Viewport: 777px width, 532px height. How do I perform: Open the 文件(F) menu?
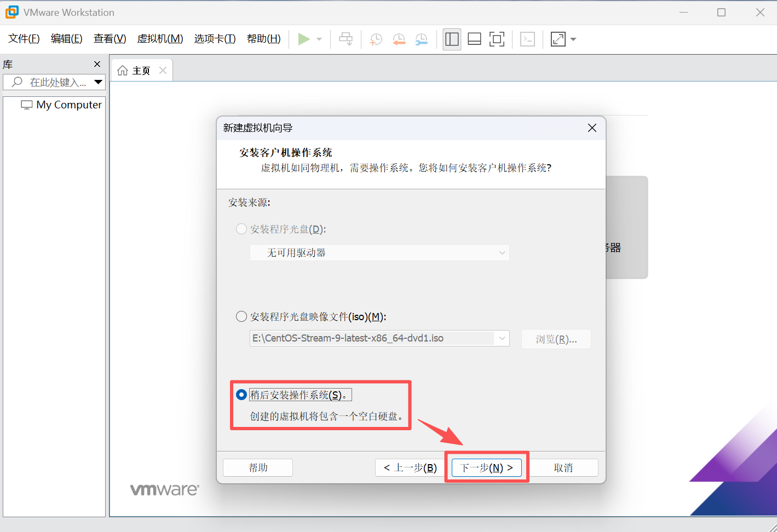(24, 39)
